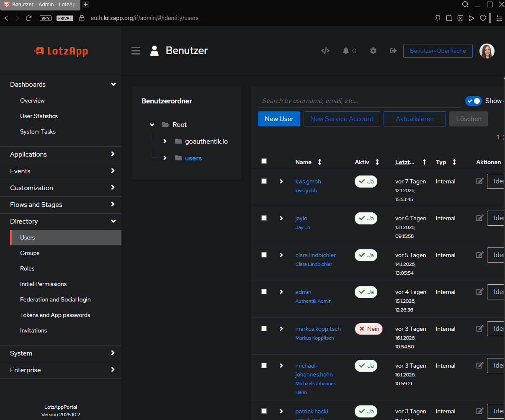Open the user avatar in header

point(487,51)
